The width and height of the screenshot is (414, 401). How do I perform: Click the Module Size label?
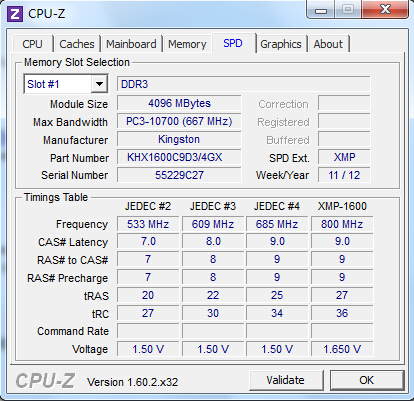(x=79, y=104)
